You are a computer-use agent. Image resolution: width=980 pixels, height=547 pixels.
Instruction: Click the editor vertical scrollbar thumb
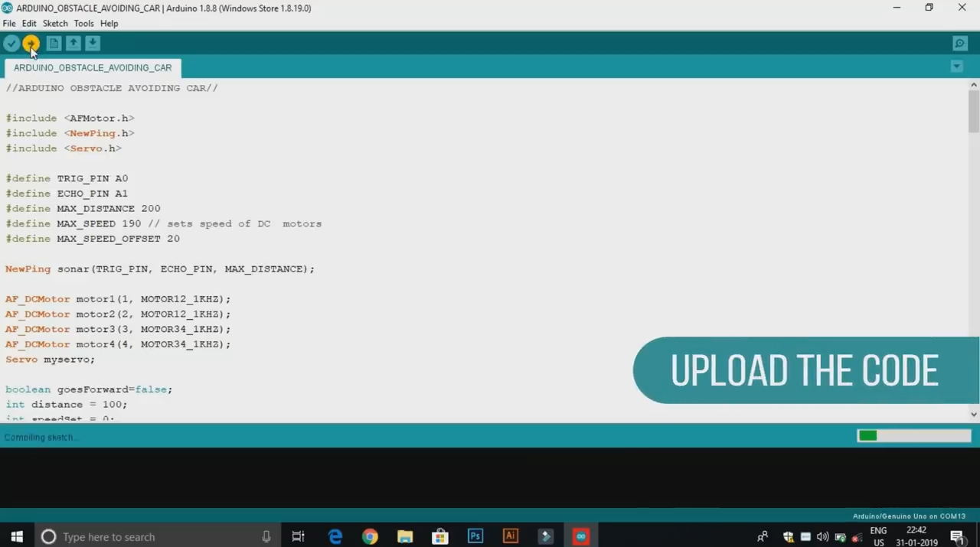974,112
